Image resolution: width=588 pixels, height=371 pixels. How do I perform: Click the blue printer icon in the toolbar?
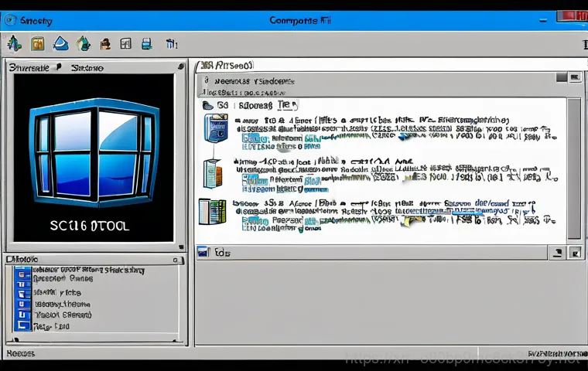[x=146, y=44]
